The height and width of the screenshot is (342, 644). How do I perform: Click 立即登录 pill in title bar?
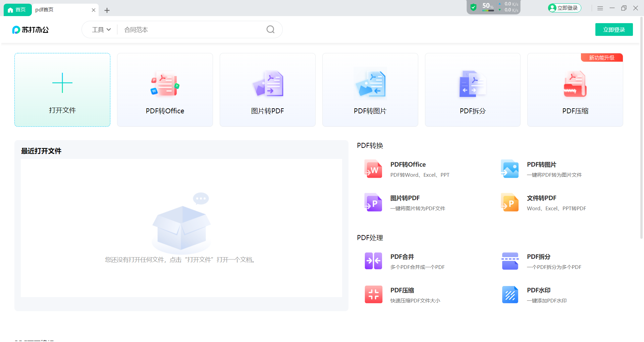(x=565, y=8)
